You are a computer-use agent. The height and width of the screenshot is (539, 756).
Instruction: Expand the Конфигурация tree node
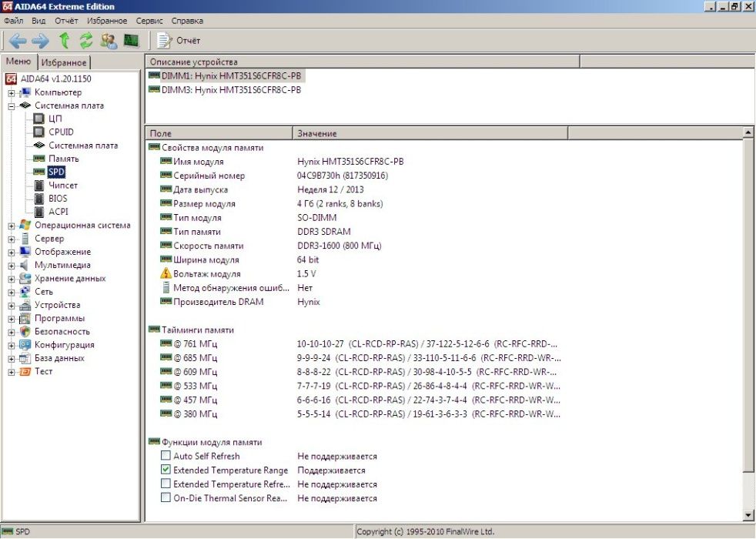11,345
